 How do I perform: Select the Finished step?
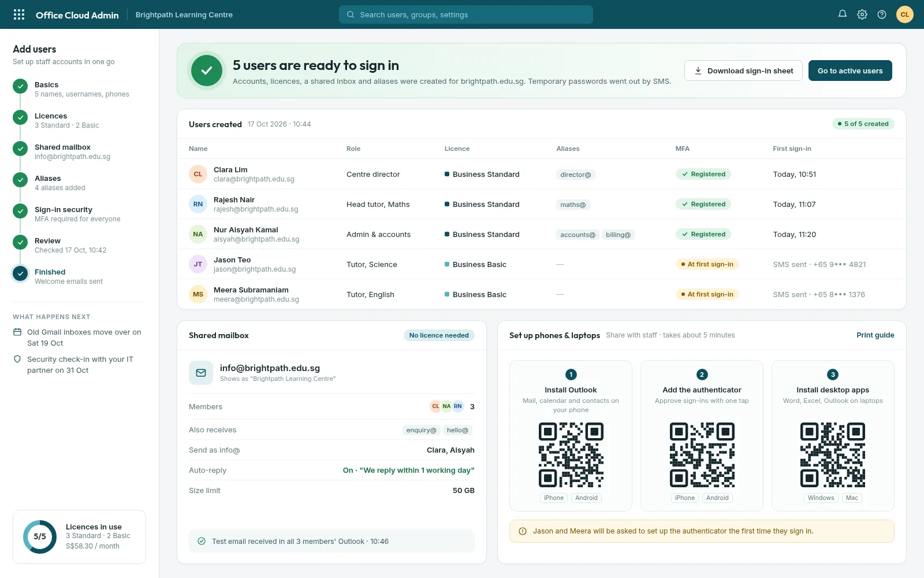[x=79, y=276]
